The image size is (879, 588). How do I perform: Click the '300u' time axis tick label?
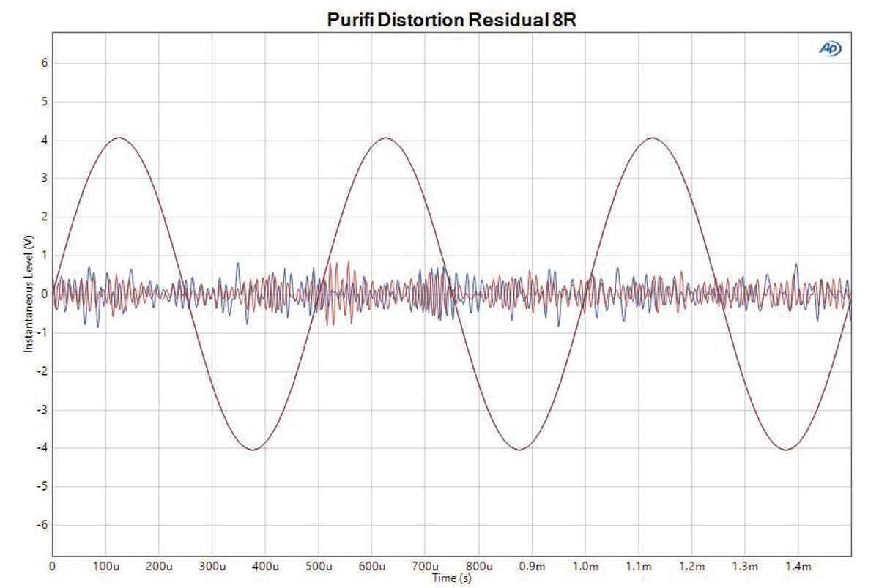pyautogui.click(x=212, y=566)
